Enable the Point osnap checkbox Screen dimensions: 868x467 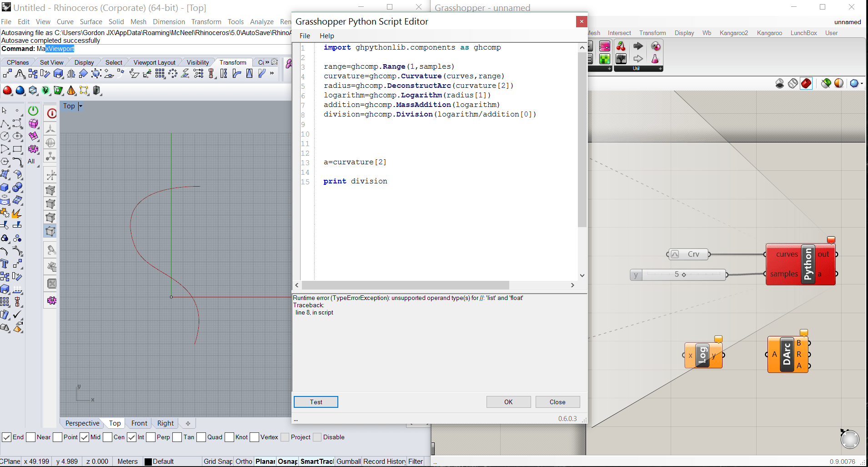pos(58,437)
